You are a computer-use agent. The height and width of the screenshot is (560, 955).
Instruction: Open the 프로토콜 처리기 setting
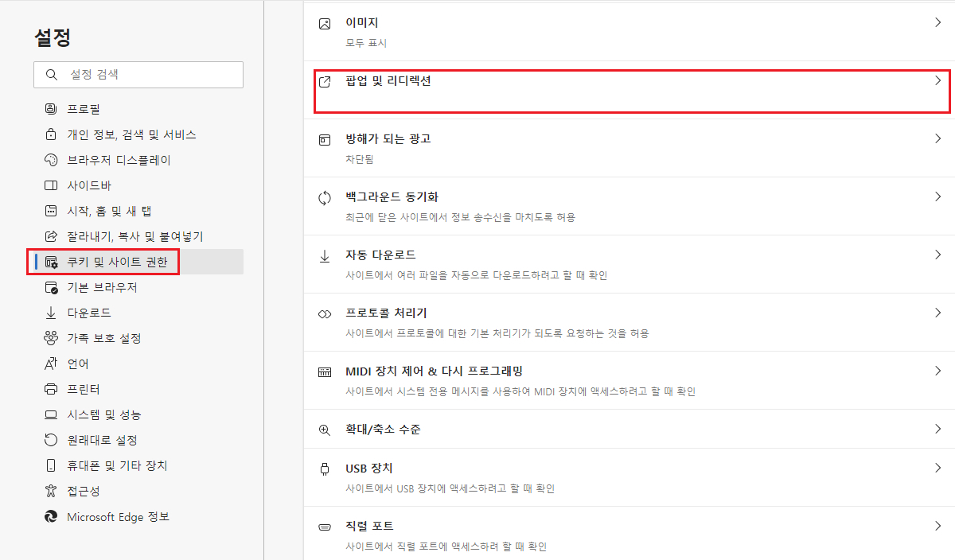click(x=386, y=313)
